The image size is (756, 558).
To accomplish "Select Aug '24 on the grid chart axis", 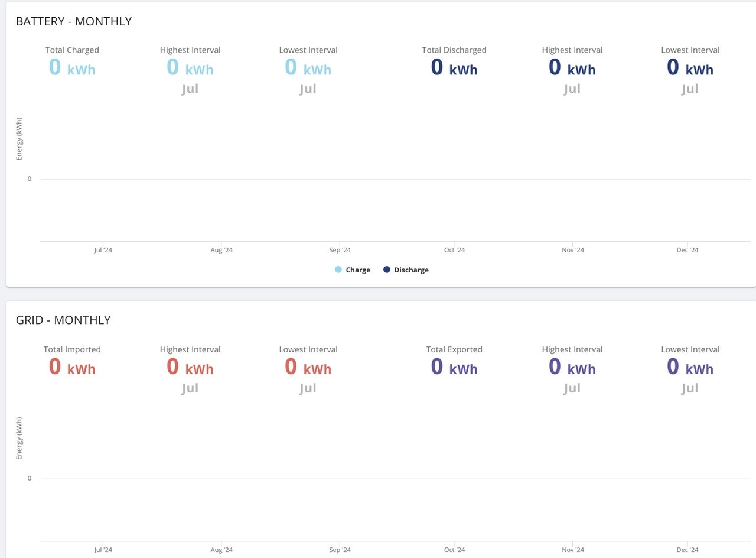I will pyautogui.click(x=221, y=550).
